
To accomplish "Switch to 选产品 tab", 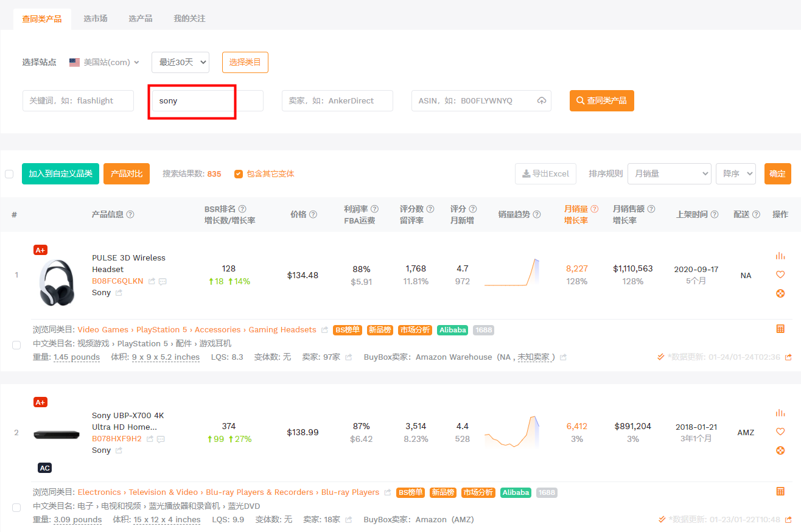I will (x=141, y=19).
